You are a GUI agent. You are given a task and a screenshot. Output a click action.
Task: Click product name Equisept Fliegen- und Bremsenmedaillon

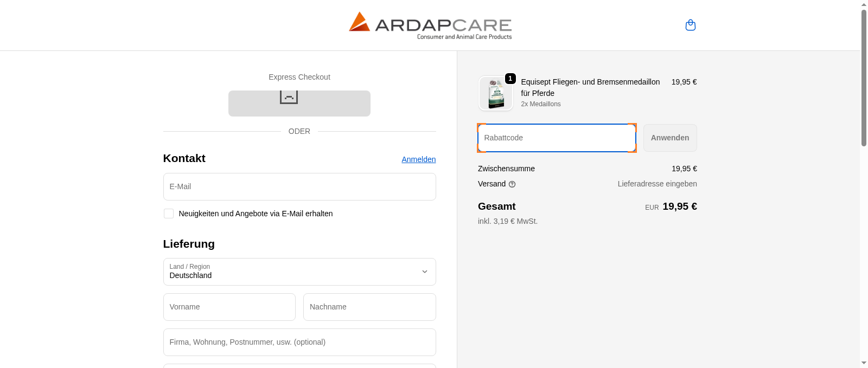tap(590, 87)
